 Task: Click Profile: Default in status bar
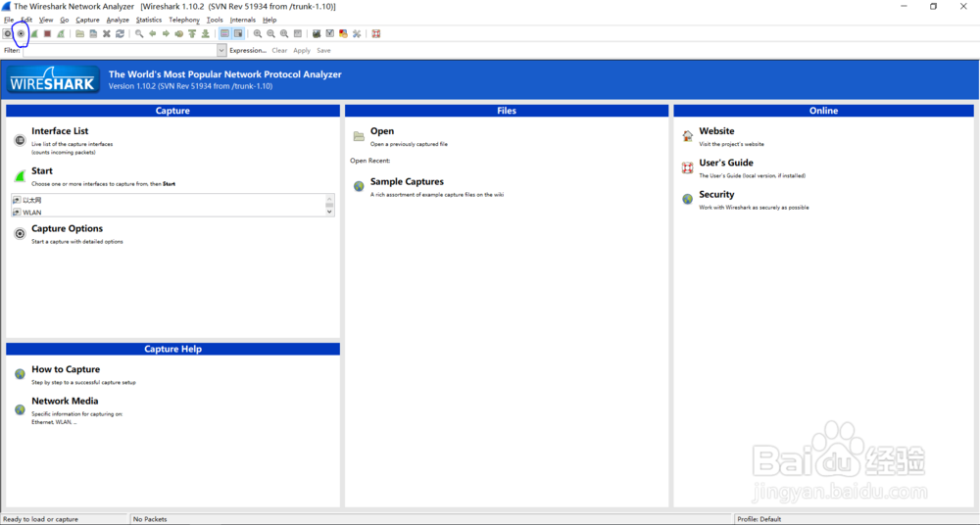coord(759,519)
